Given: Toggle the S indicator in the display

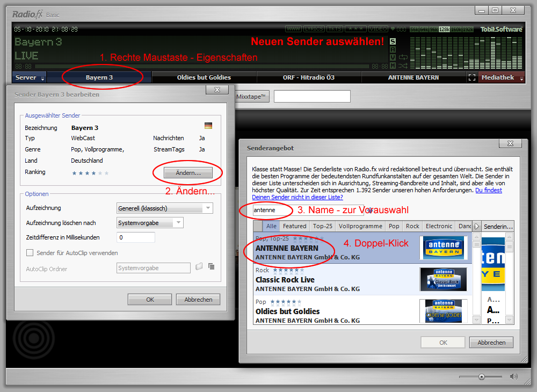Looking at the screenshot, I should coord(393,41).
